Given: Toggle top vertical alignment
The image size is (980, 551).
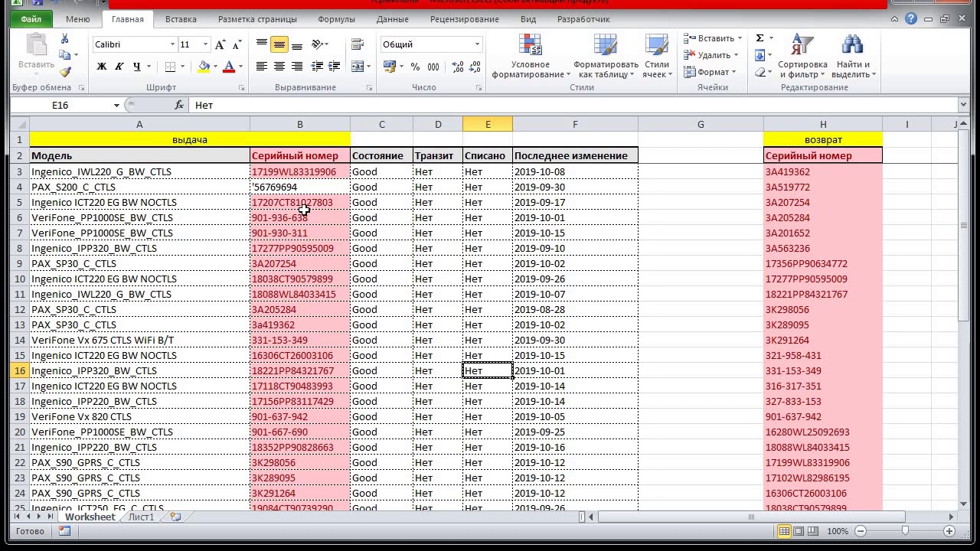Looking at the screenshot, I should pyautogui.click(x=262, y=44).
